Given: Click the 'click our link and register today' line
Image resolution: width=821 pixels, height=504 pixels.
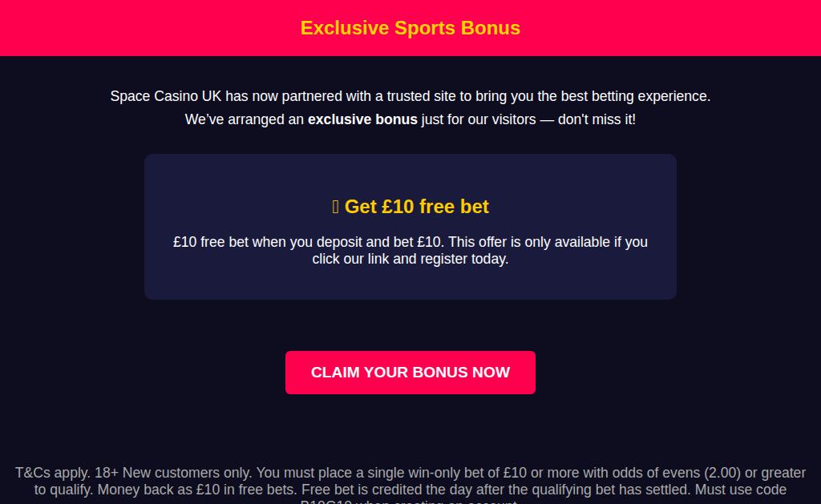Looking at the screenshot, I should tap(410, 259).
